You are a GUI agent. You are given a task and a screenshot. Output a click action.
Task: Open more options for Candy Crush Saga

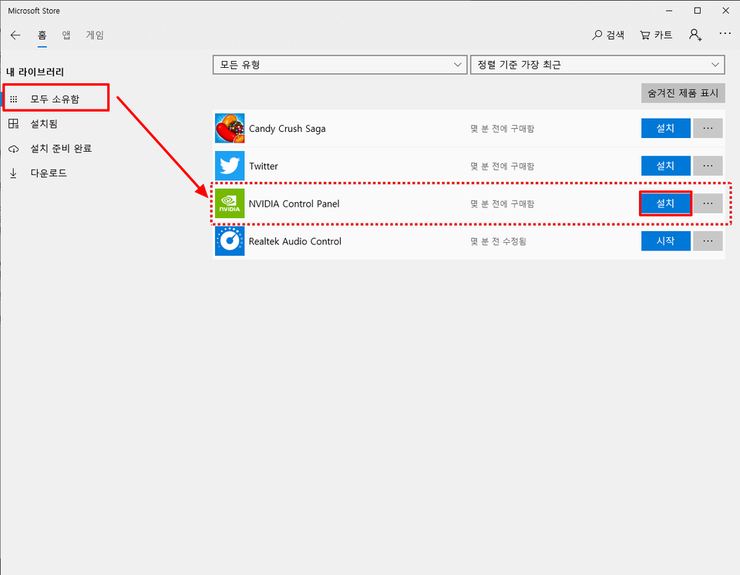pos(708,128)
